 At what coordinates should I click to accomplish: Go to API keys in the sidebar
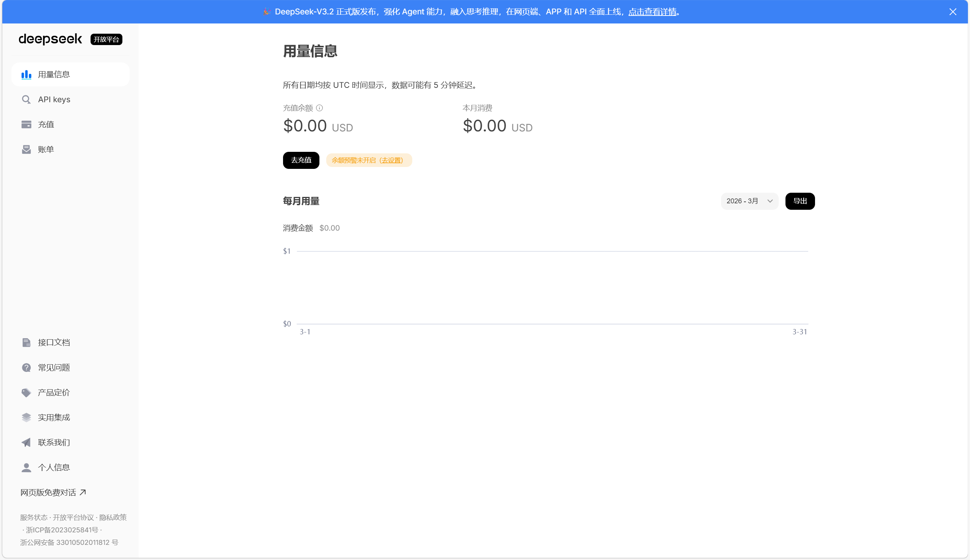[x=70, y=100]
